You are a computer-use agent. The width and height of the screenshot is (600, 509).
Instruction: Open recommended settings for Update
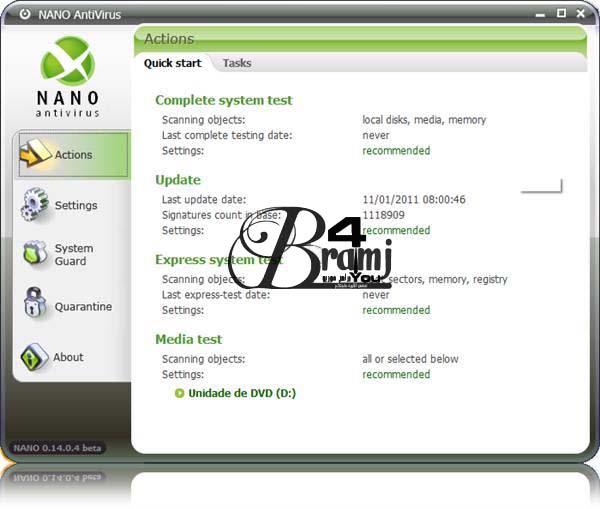point(396,230)
